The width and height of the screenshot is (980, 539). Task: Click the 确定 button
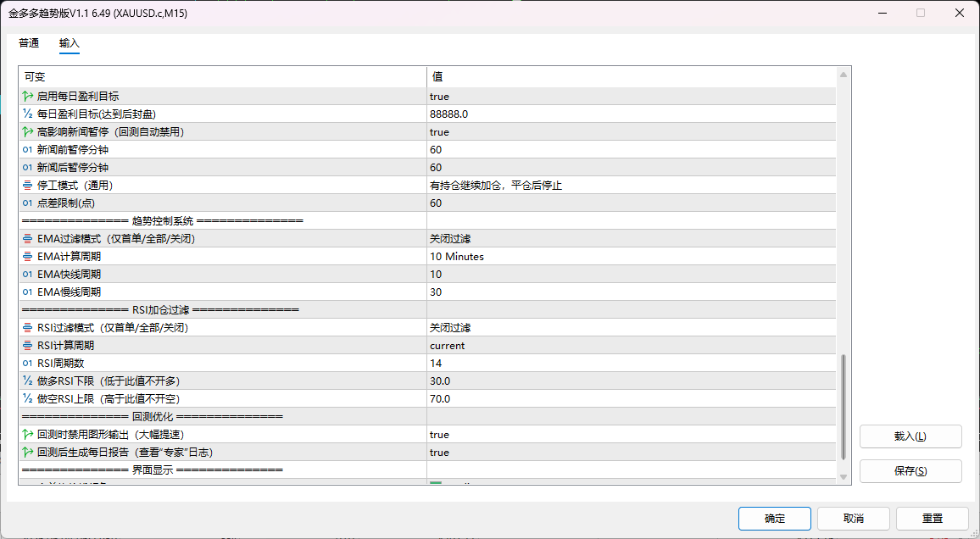(x=774, y=519)
